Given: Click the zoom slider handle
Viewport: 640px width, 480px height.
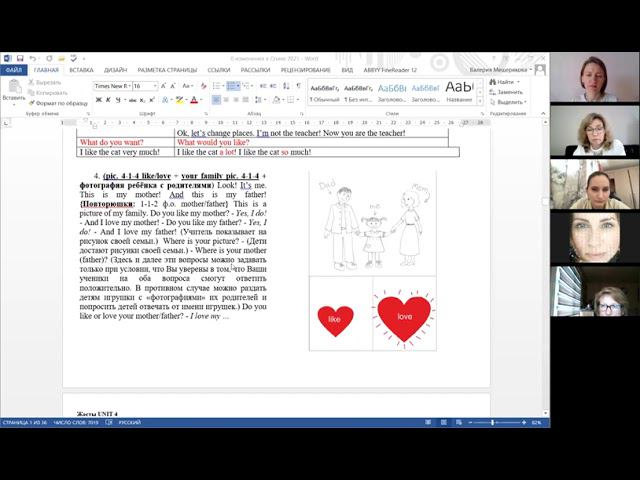Looking at the screenshot, I should pos(493,422).
